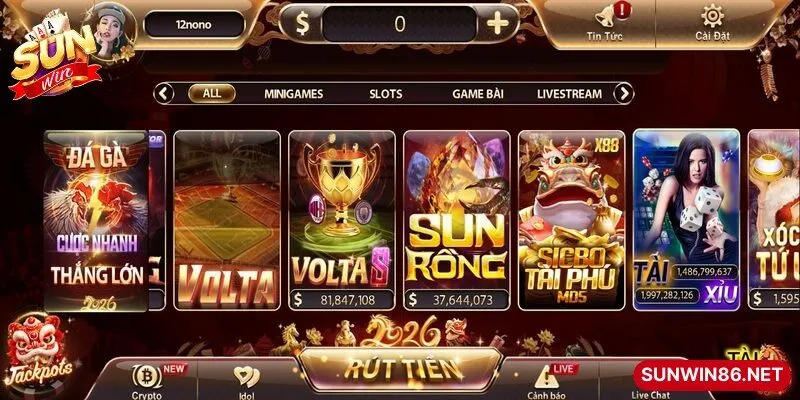The width and height of the screenshot is (800, 400).
Task: Select the ALL category tab
Action: [x=212, y=93]
